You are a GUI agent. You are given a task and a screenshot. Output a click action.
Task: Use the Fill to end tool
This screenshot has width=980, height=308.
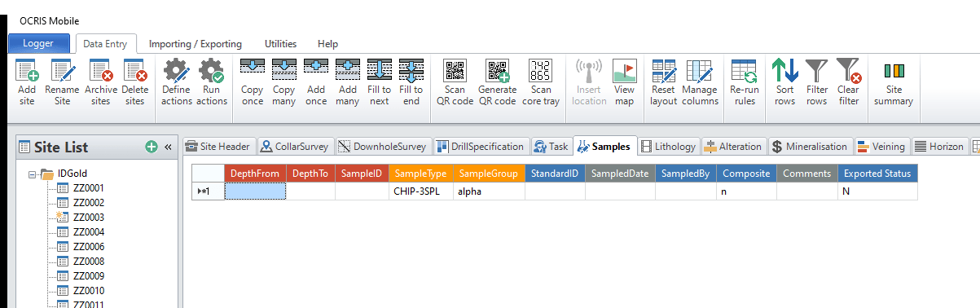[x=411, y=82]
